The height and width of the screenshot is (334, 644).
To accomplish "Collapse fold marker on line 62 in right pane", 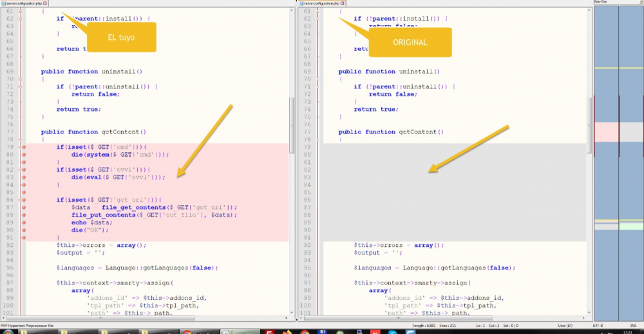I will (x=317, y=19).
